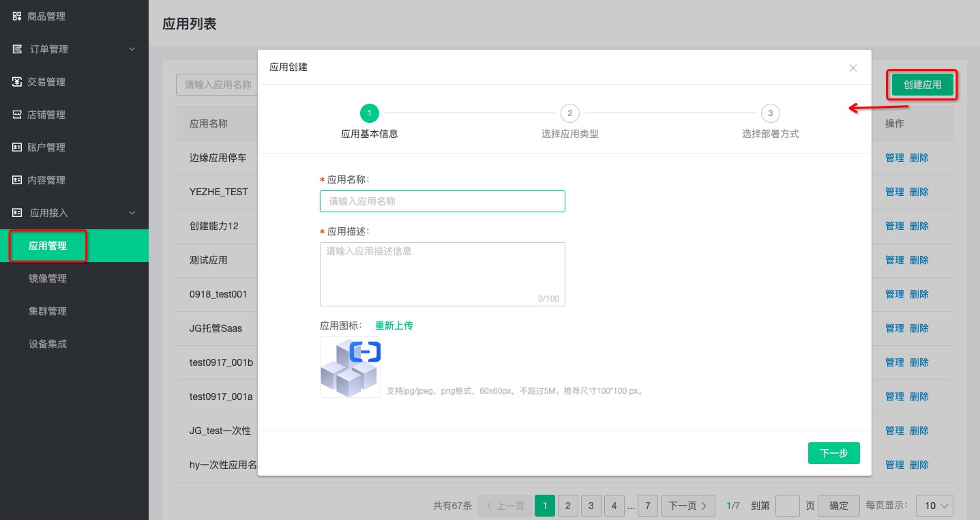The width and height of the screenshot is (980, 520).
Task: Click the 订单管理 sidebar icon
Action: tap(17, 49)
